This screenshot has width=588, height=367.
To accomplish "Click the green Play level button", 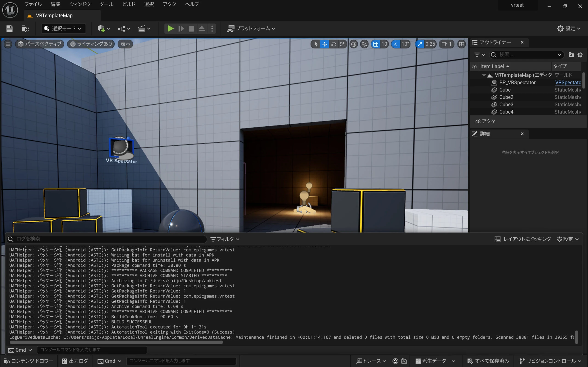I will (x=170, y=29).
